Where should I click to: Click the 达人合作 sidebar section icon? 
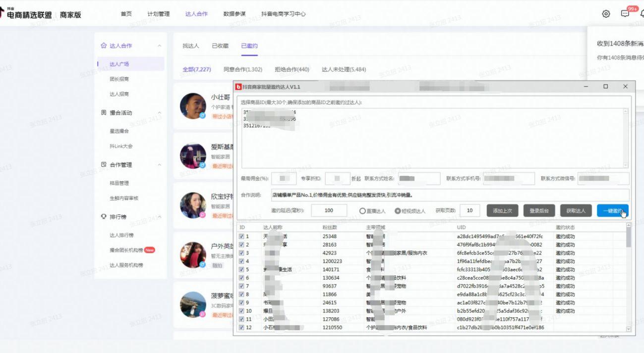tap(104, 46)
